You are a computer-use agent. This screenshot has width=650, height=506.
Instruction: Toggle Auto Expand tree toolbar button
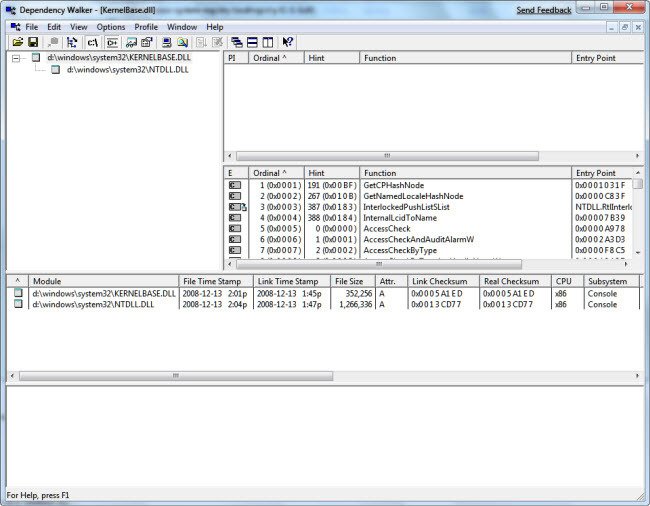(x=73, y=42)
